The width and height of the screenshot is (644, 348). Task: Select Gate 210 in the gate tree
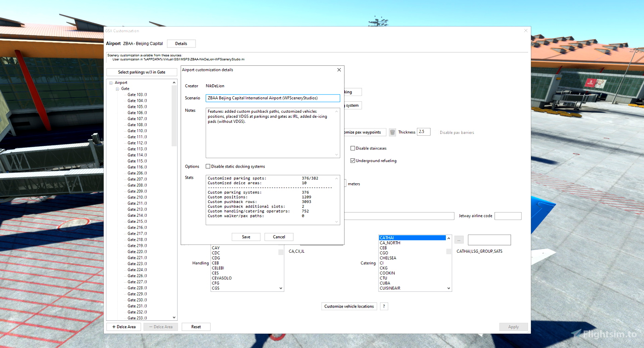click(137, 197)
